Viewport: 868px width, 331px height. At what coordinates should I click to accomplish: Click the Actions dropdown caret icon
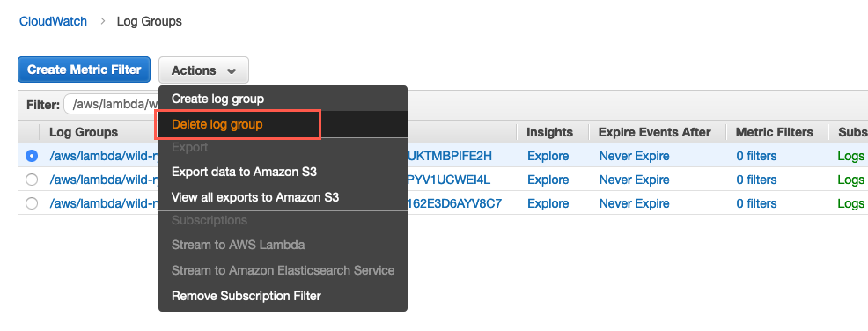232,70
